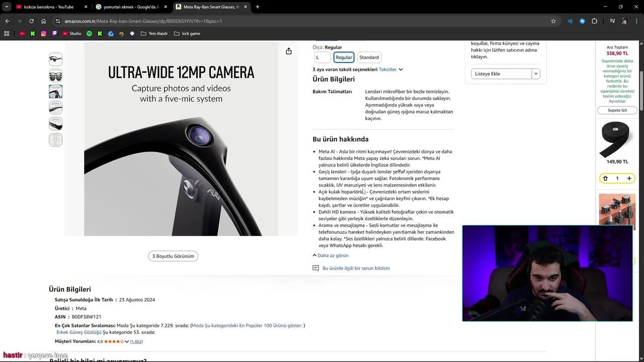Click the Ara Toplam 338,90 TL amount
Viewport: 644px width, 362px height.
617,53
